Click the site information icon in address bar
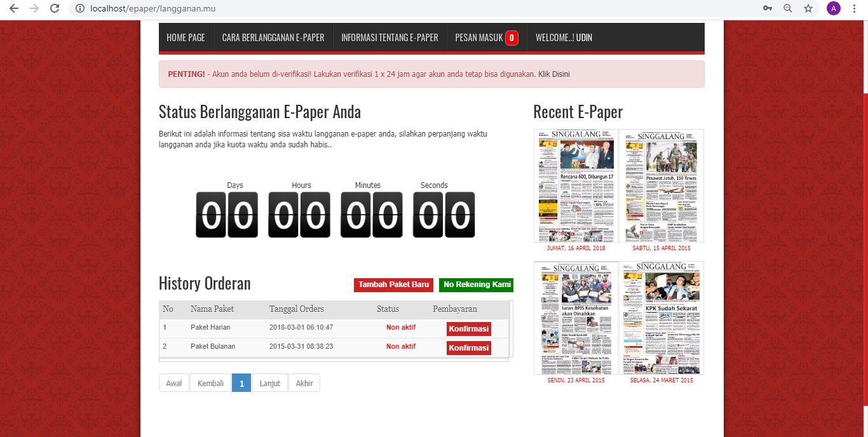Viewport: 868px width, 437px height. pos(79,9)
